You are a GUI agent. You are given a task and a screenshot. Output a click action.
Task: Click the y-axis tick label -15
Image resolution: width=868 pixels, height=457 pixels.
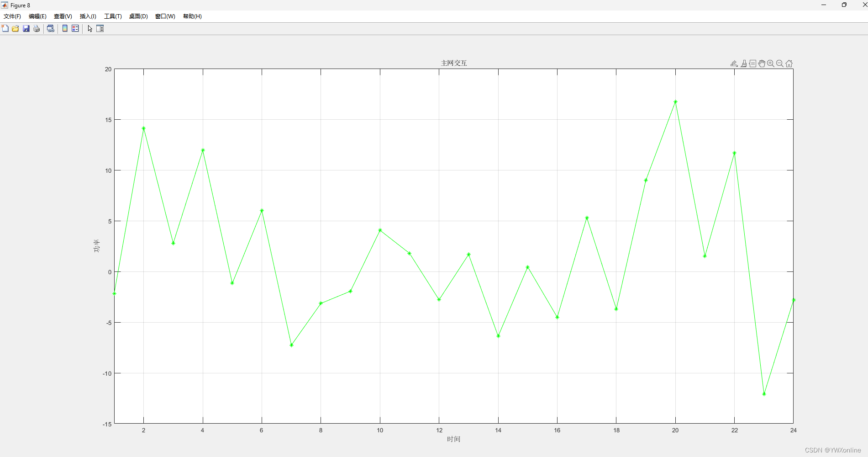107,424
